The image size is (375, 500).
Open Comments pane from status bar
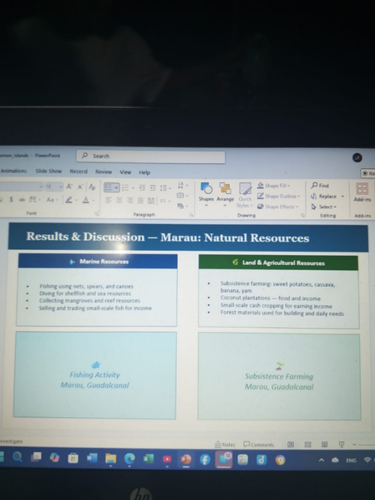(258, 444)
